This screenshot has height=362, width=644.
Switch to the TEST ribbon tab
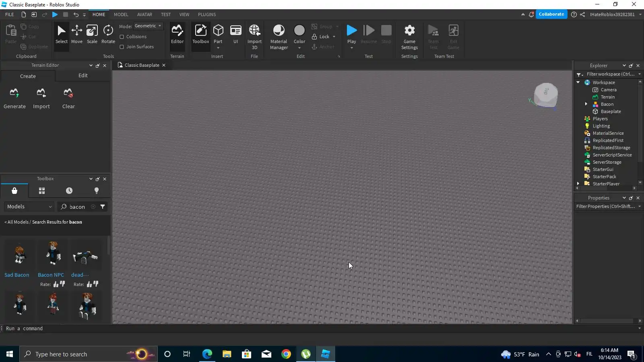166,14
